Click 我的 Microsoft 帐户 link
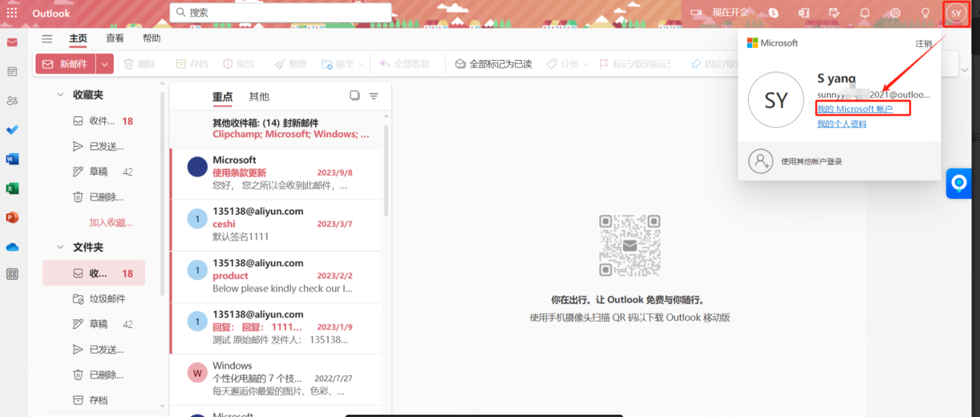 [x=855, y=109]
